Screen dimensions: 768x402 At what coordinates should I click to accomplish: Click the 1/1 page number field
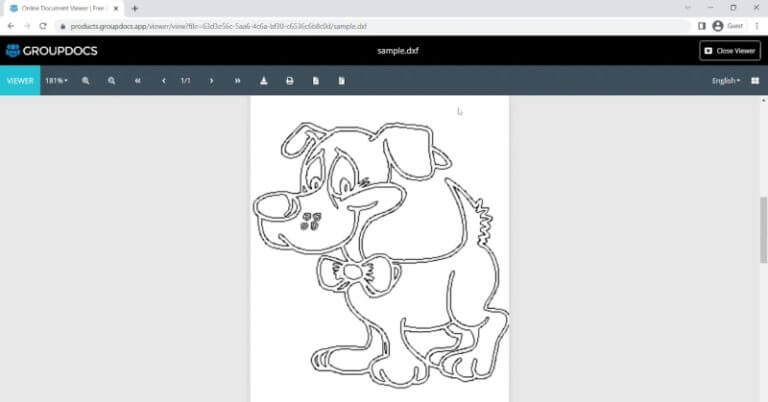[186, 81]
